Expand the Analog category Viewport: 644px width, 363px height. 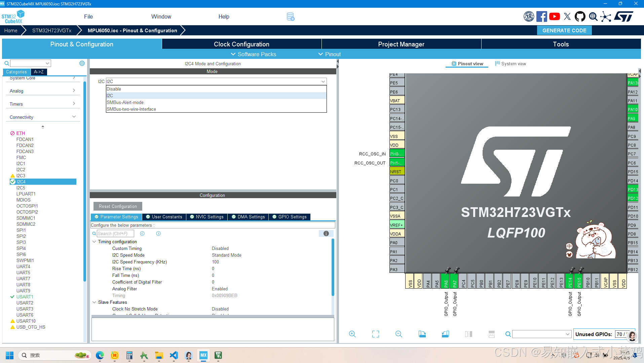[43, 91]
